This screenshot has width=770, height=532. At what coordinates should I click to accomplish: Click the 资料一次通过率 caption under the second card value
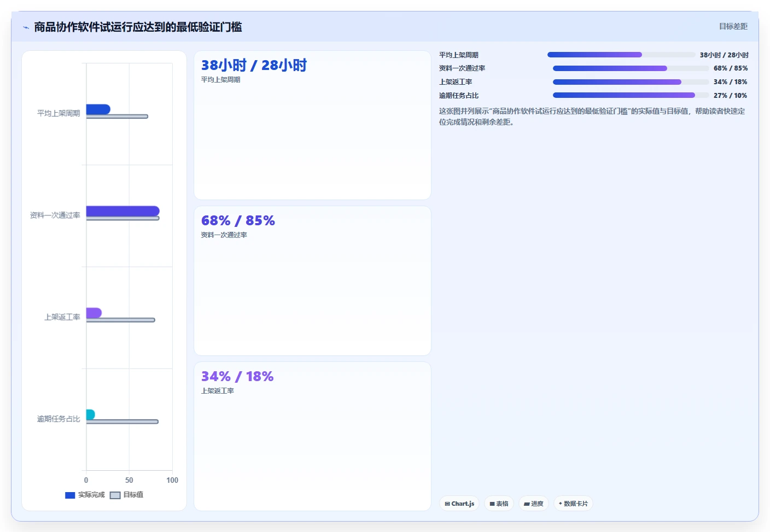click(x=224, y=235)
